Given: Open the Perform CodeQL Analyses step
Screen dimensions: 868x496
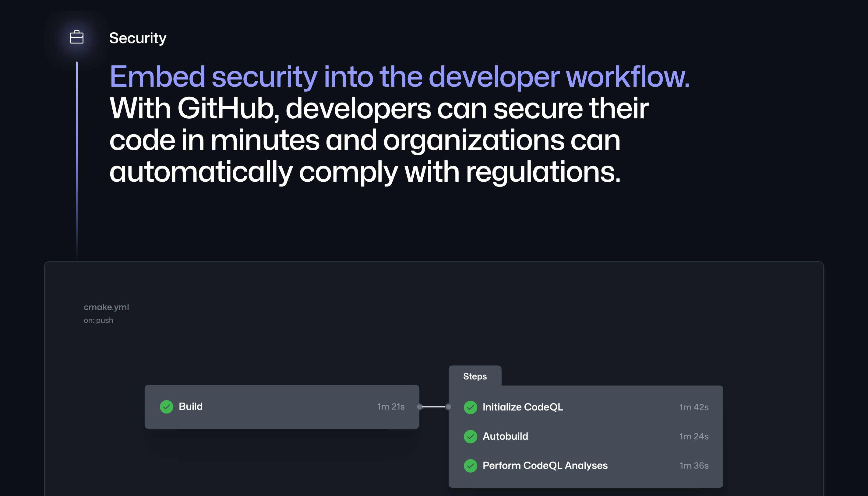Looking at the screenshot, I should tap(545, 466).
